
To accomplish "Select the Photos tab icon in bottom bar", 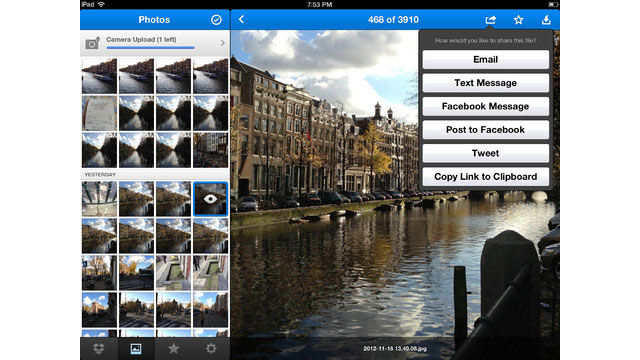I will pos(136,349).
